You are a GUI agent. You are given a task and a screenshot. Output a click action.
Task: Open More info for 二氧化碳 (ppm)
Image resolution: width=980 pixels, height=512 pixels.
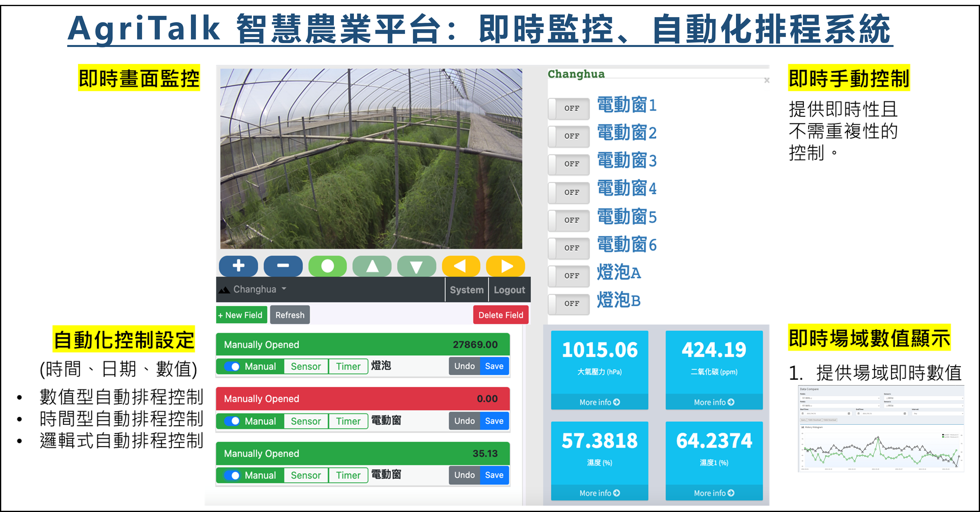tap(714, 402)
